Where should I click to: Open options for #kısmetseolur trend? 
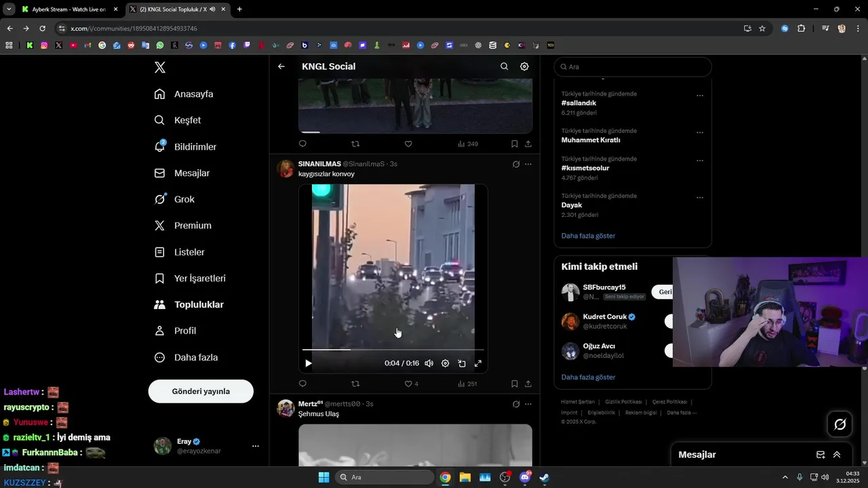click(x=700, y=161)
